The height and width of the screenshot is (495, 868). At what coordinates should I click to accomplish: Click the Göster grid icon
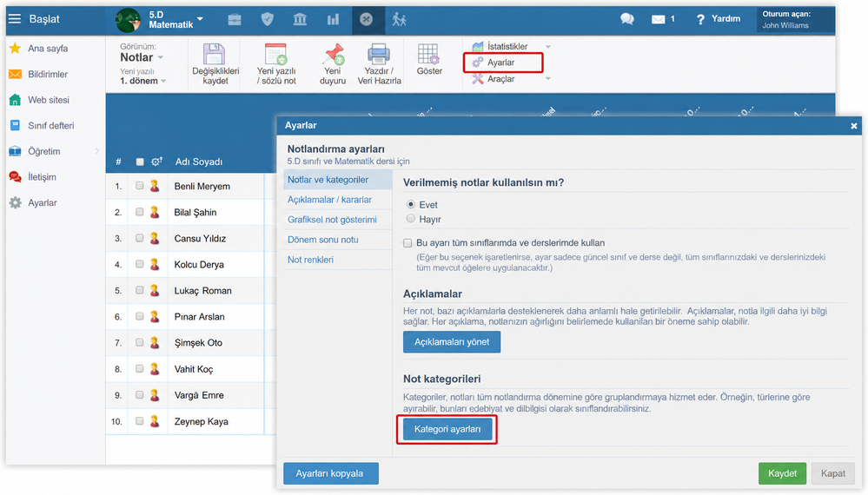click(428, 54)
